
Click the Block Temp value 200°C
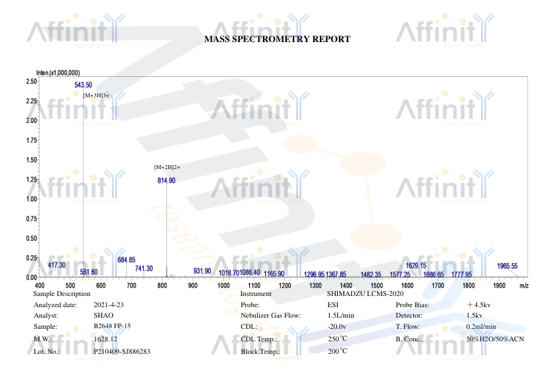[338, 351]
